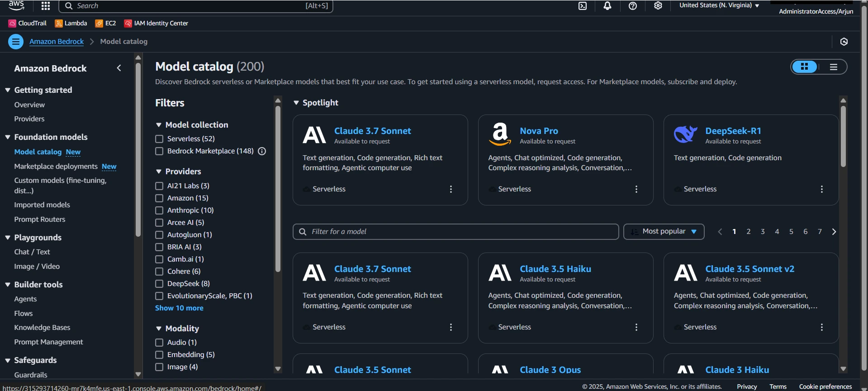
Task: Check the AI21 Labs provider filter
Action: [x=159, y=186]
